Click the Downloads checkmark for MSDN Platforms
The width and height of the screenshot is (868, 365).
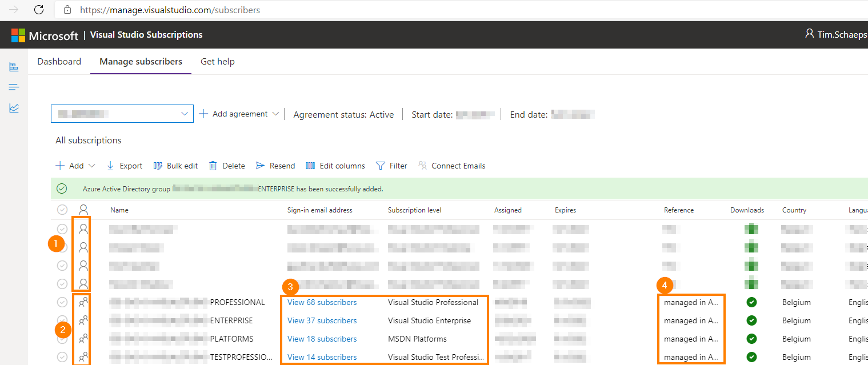coord(752,339)
